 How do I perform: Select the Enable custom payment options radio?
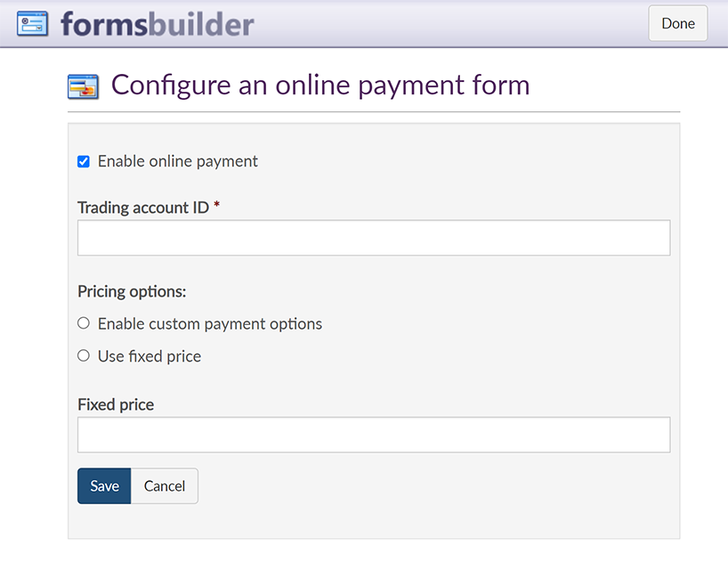(84, 323)
